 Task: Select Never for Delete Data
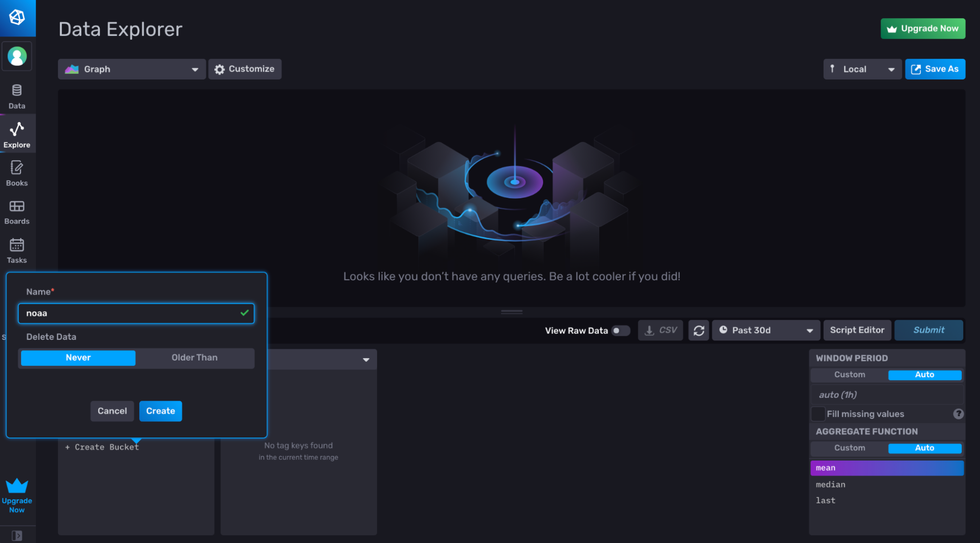click(x=78, y=358)
